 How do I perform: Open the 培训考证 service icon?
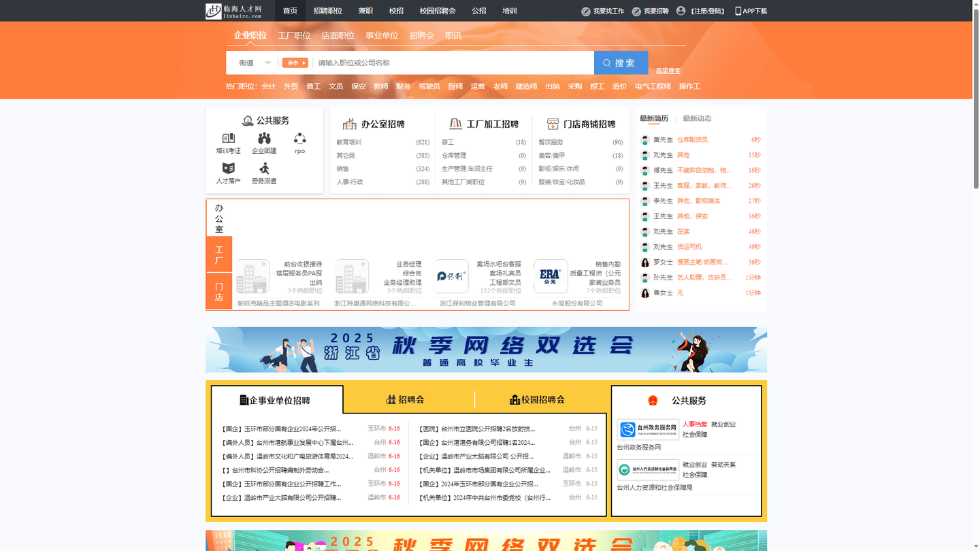click(x=229, y=139)
